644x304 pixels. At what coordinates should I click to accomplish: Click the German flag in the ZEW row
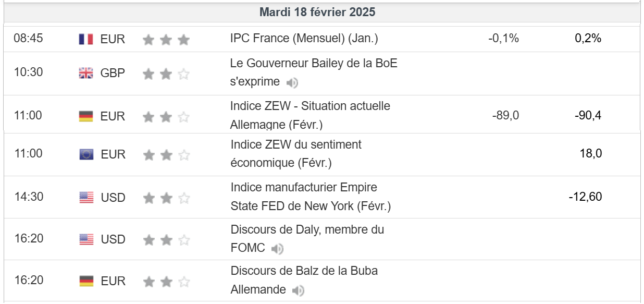click(86, 116)
